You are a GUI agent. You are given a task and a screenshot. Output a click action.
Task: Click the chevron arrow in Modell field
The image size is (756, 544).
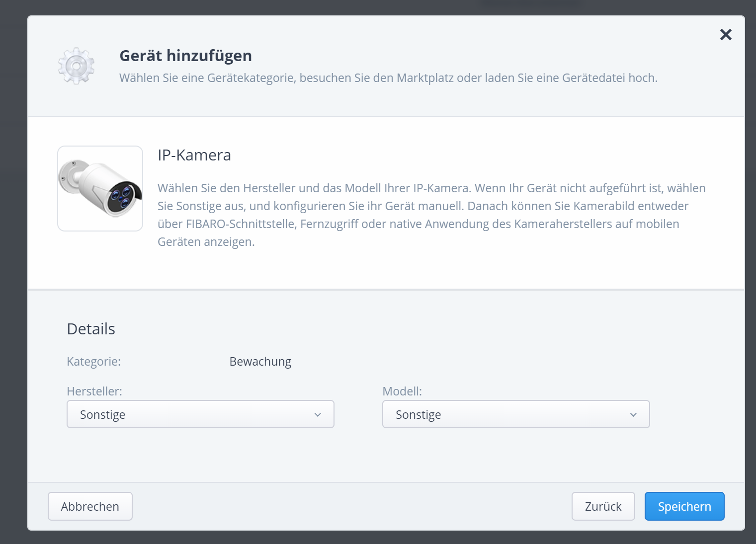[x=633, y=415]
